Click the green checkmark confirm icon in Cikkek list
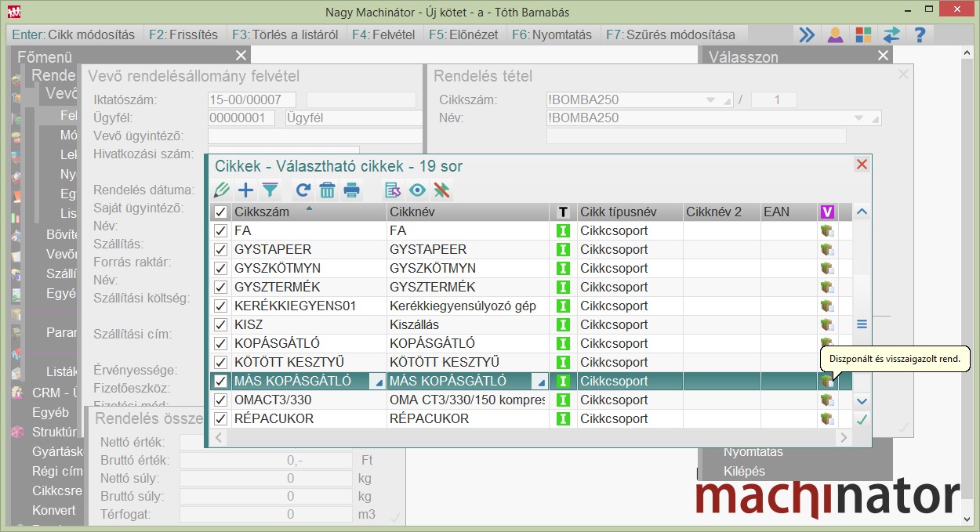Image resolution: width=980 pixels, height=532 pixels. point(862,419)
